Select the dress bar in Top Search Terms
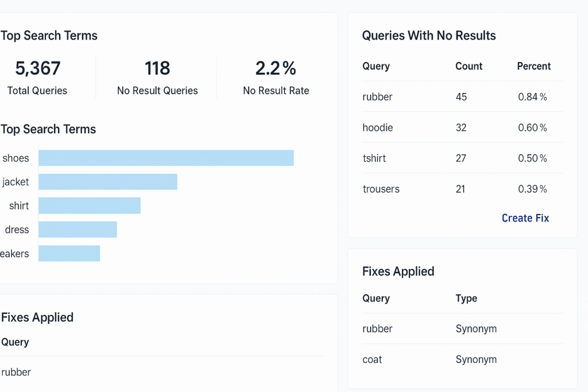588x392 pixels. [x=78, y=229]
